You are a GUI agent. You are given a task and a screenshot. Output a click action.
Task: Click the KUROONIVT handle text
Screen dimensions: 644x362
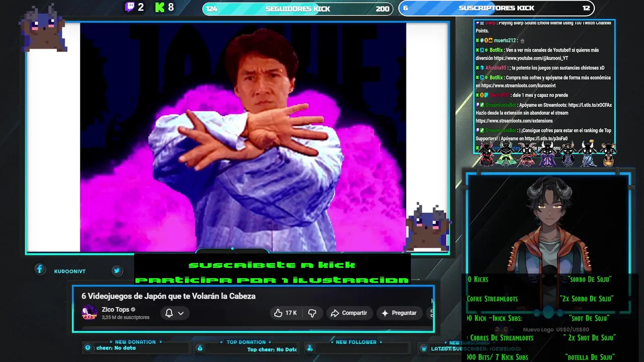tap(69, 271)
